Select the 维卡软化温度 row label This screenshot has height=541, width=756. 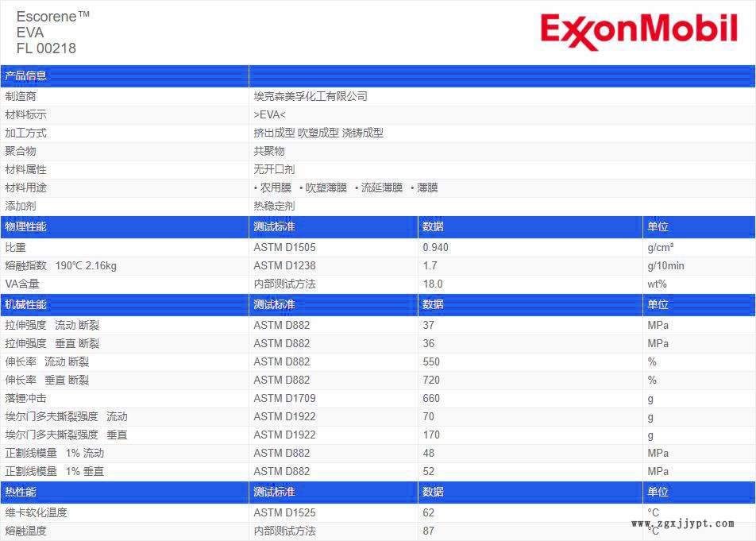click(x=37, y=512)
